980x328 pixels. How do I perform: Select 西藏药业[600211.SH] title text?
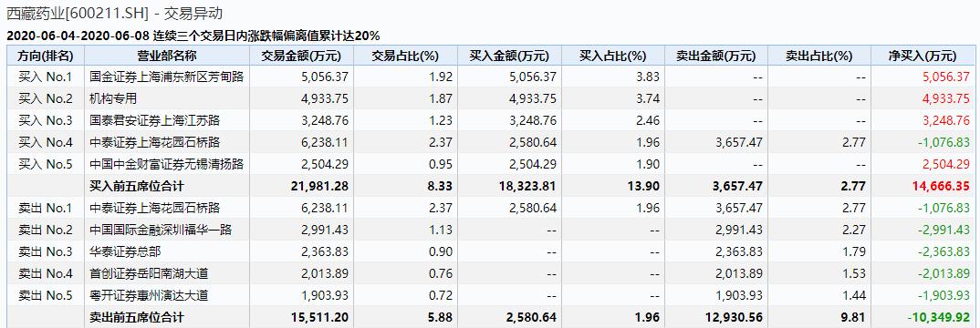79,13
